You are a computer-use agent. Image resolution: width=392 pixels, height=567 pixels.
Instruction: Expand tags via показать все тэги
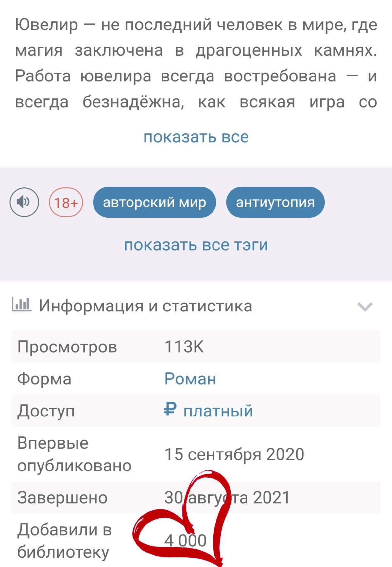pyautogui.click(x=196, y=245)
